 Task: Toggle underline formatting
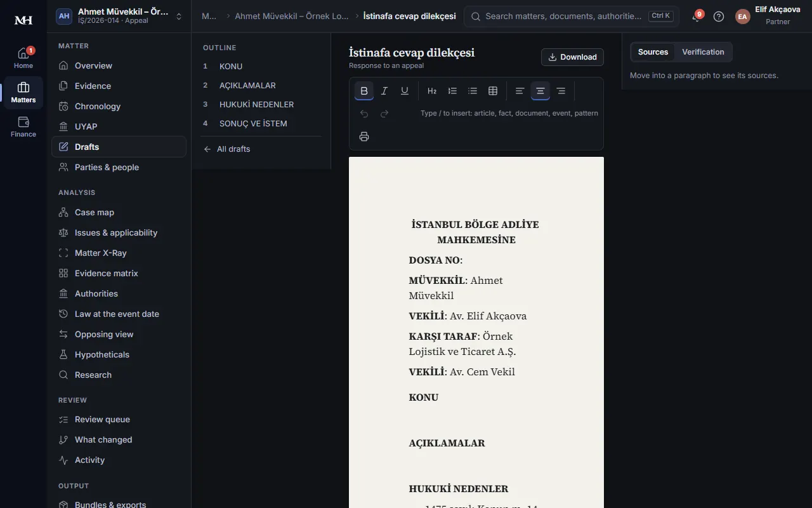405,91
